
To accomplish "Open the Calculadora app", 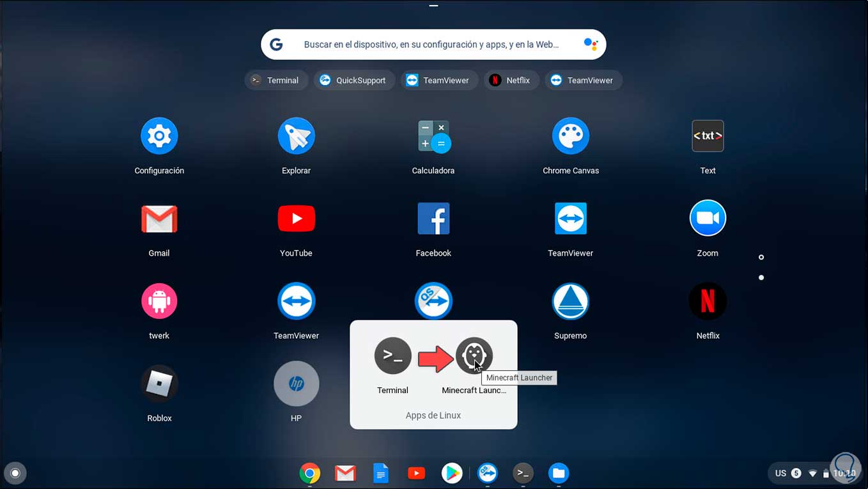I will [x=433, y=136].
